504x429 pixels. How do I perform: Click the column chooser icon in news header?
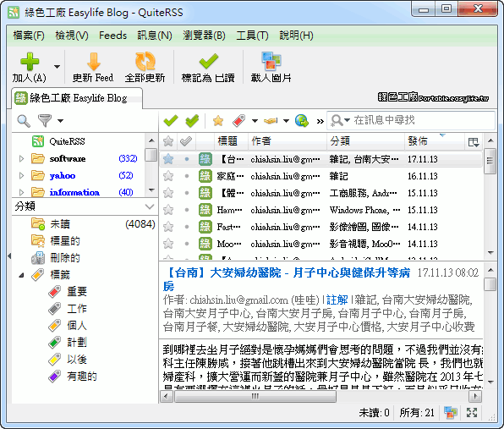474,142
